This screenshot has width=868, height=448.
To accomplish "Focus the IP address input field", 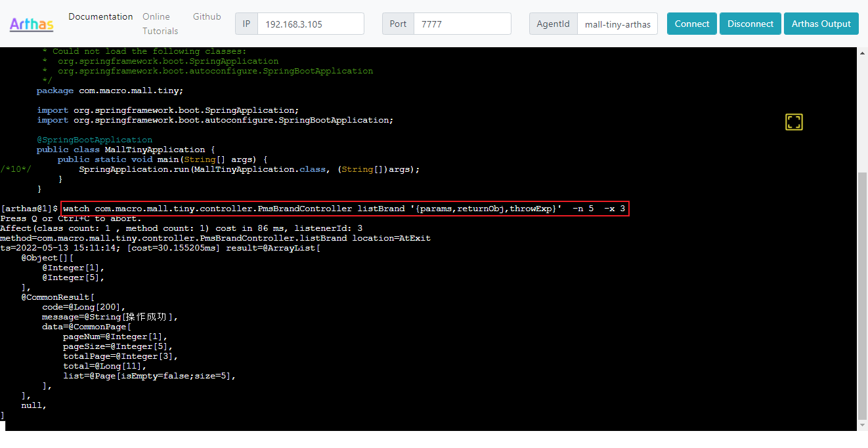I will 311,24.
